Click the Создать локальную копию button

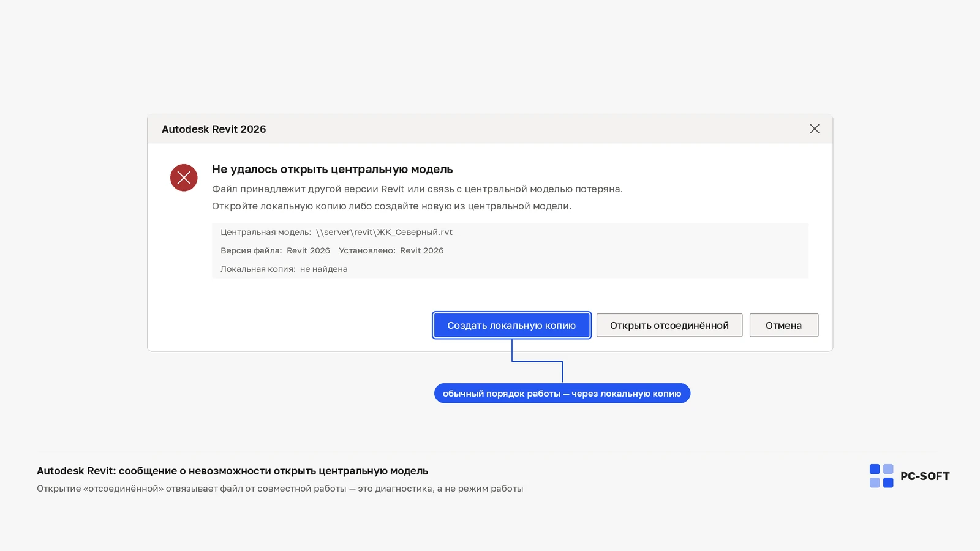(x=511, y=325)
